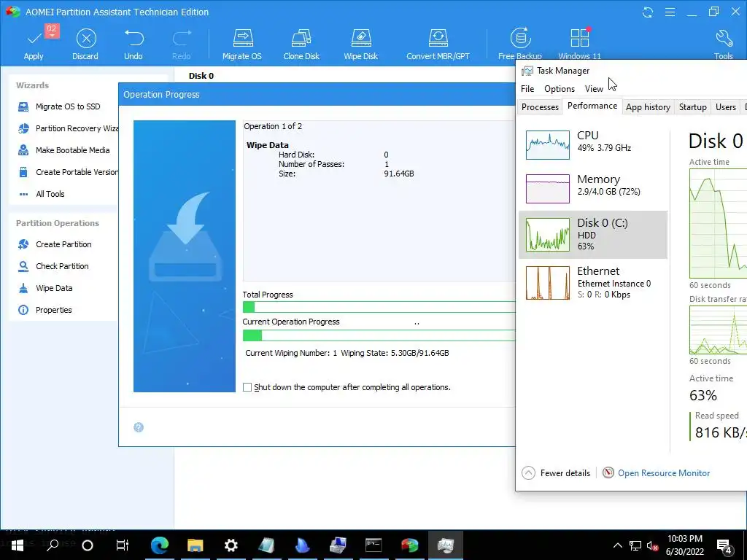The width and height of the screenshot is (747, 560).
Task: Undo the last AOMEI operation
Action: pos(133,44)
